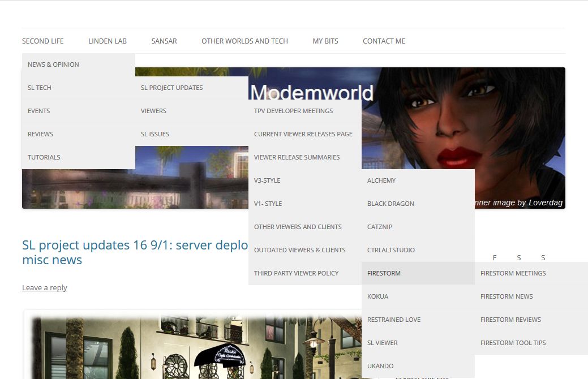Screen dimensions: 588x379
Task: Expand the SL Tech submenu
Action: tap(40, 88)
